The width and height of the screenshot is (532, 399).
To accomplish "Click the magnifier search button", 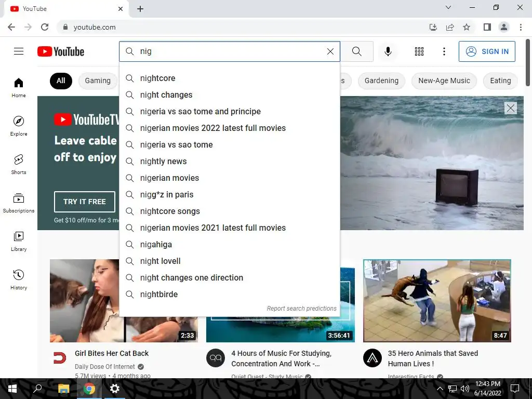I will click(356, 51).
